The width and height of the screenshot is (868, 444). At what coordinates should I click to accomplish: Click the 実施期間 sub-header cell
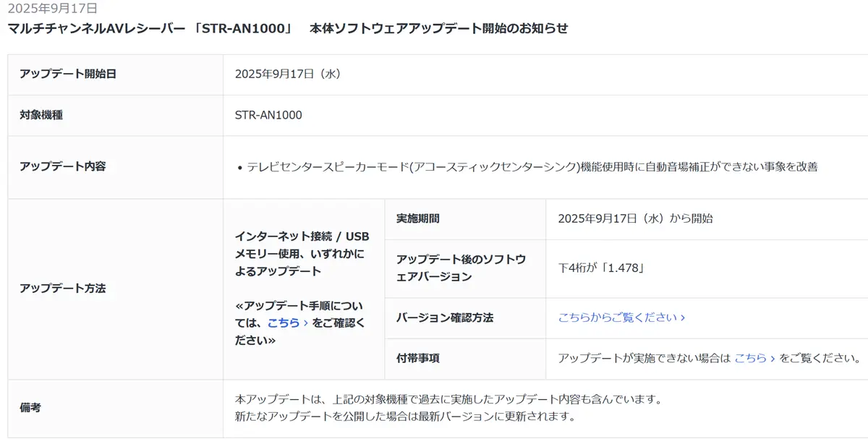coord(465,218)
